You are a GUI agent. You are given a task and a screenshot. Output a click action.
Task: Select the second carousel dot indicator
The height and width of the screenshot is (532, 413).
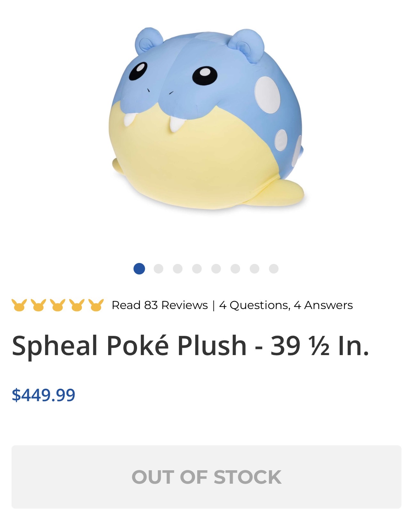pyautogui.click(x=158, y=269)
